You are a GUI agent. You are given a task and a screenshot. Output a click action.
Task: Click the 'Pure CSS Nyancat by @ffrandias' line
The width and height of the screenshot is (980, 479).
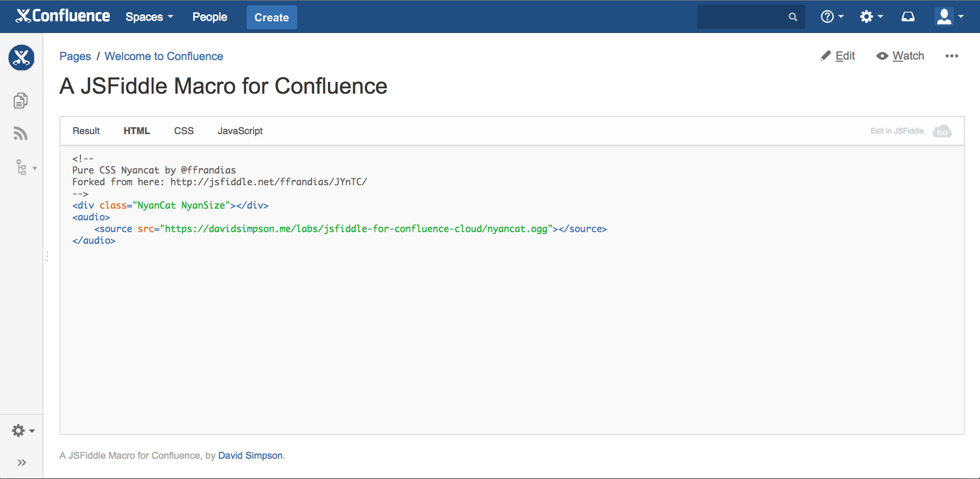click(154, 170)
